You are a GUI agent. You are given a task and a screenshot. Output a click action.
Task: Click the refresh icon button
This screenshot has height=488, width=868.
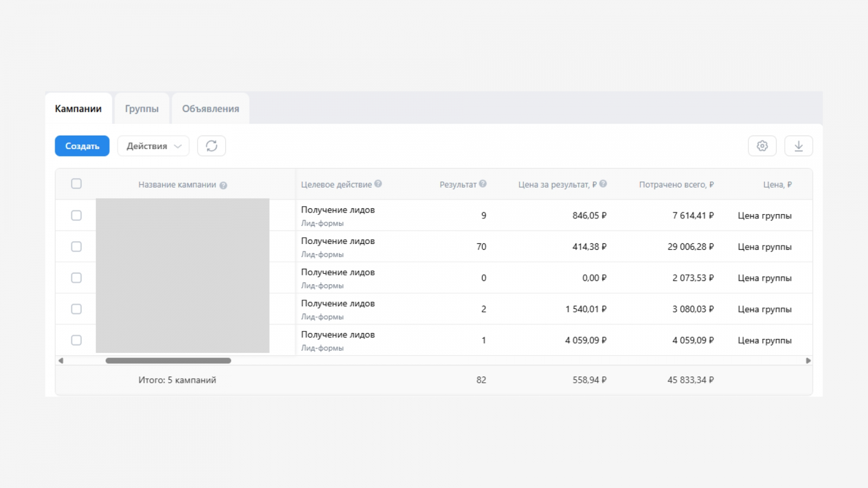pyautogui.click(x=212, y=146)
